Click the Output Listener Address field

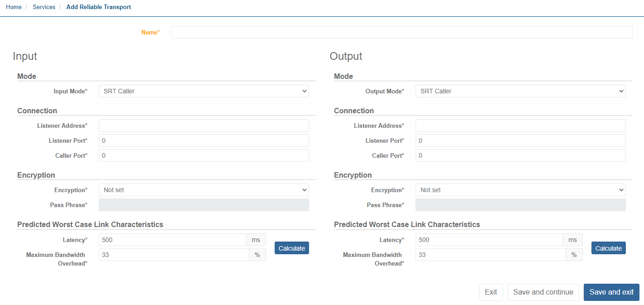[520, 126]
